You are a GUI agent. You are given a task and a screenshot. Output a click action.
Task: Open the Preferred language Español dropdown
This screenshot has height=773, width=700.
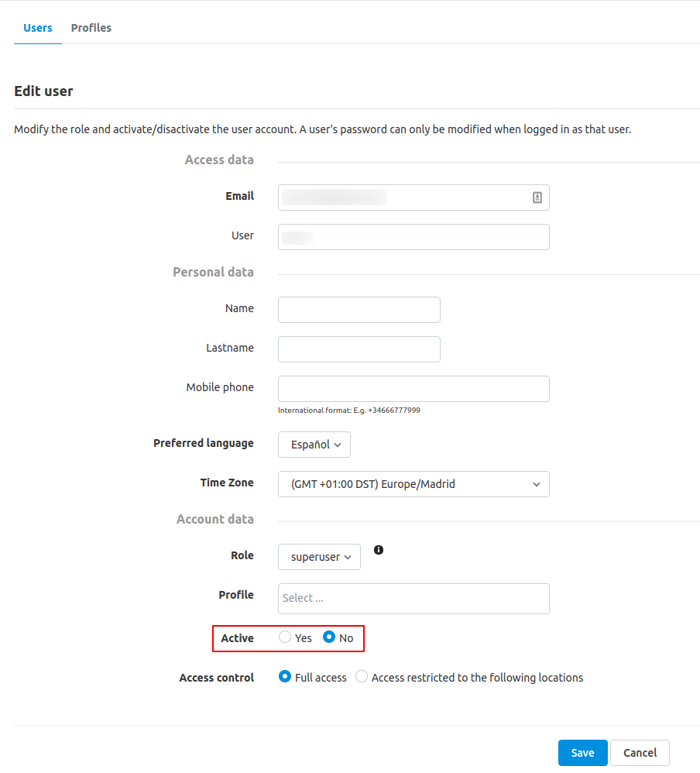[x=314, y=445]
